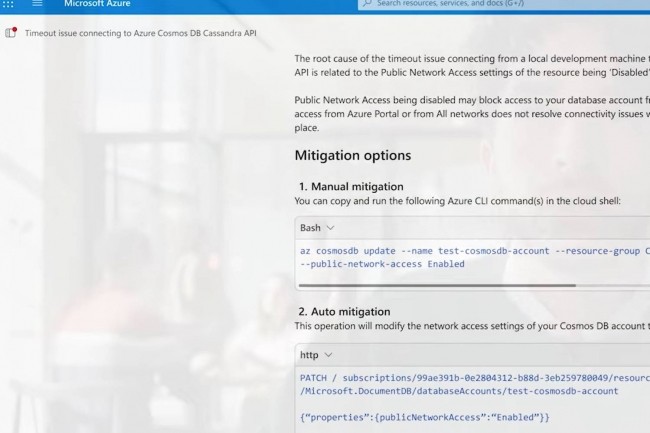
Task: Open the http language dropdown
Action: point(316,355)
